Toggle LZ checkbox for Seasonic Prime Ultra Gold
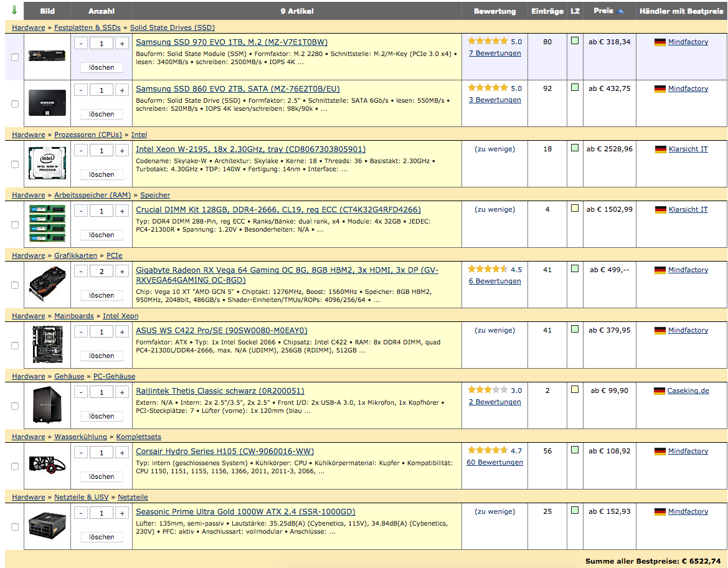The height and width of the screenshot is (568, 728). [575, 510]
